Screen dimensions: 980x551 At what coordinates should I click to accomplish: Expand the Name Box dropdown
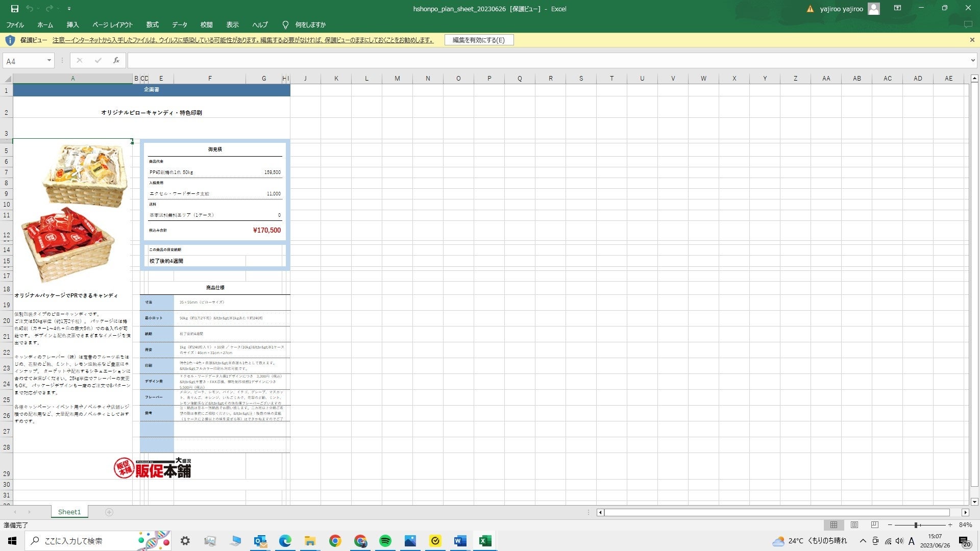49,61
